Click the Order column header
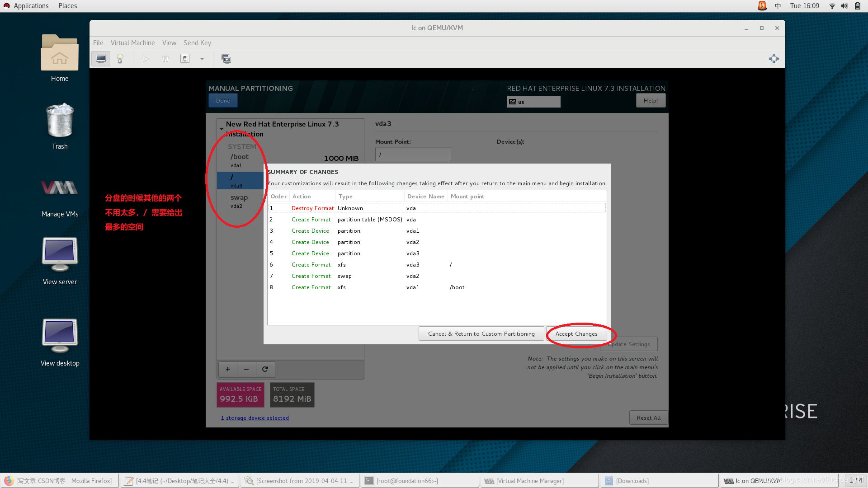 pyautogui.click(x=278, y=197)
